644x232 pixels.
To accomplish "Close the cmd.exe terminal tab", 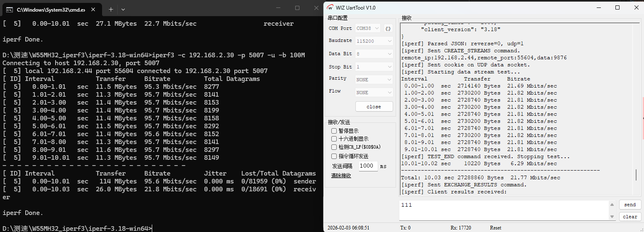I will (x=94, y=9).
